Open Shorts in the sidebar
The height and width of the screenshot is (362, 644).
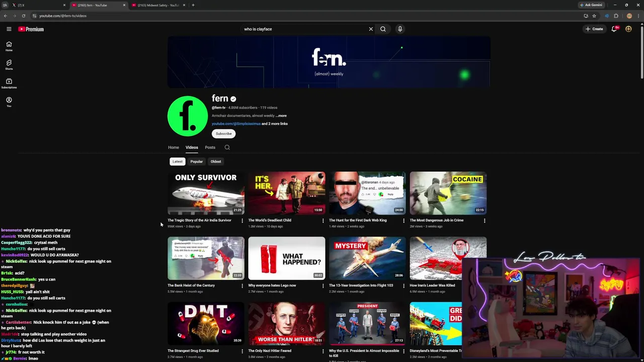pos(9,65)
